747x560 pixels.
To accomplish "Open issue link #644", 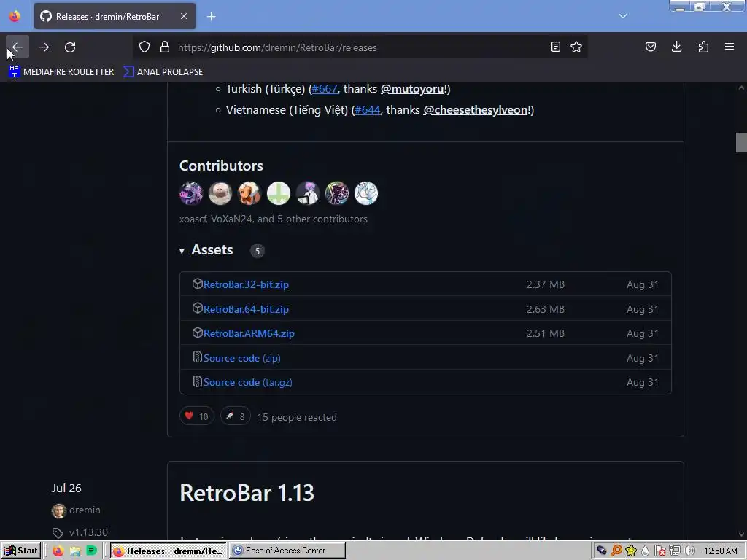I will [x=368, y=110].
